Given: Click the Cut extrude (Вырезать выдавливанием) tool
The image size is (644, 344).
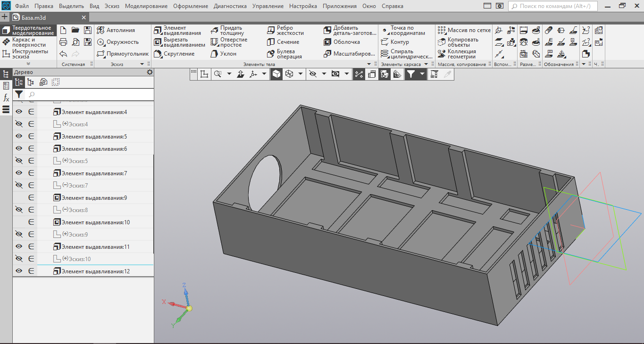Looking at the screenshot, I should click(x=179, y=42).
